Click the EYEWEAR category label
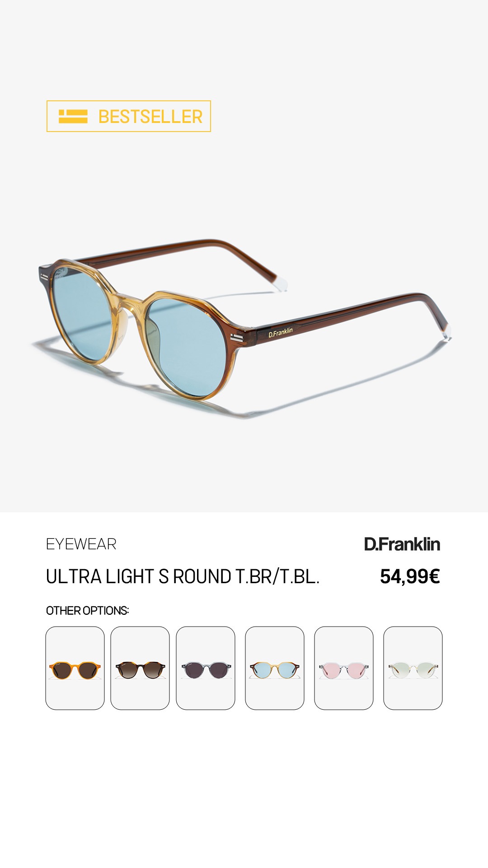 [81, 544]
